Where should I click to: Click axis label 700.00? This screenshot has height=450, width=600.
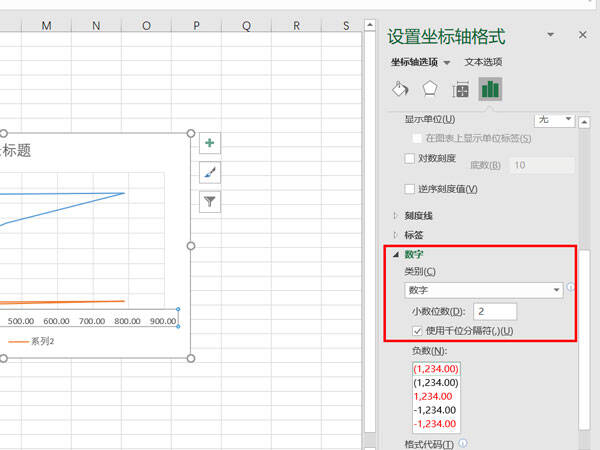pos(92,321)
